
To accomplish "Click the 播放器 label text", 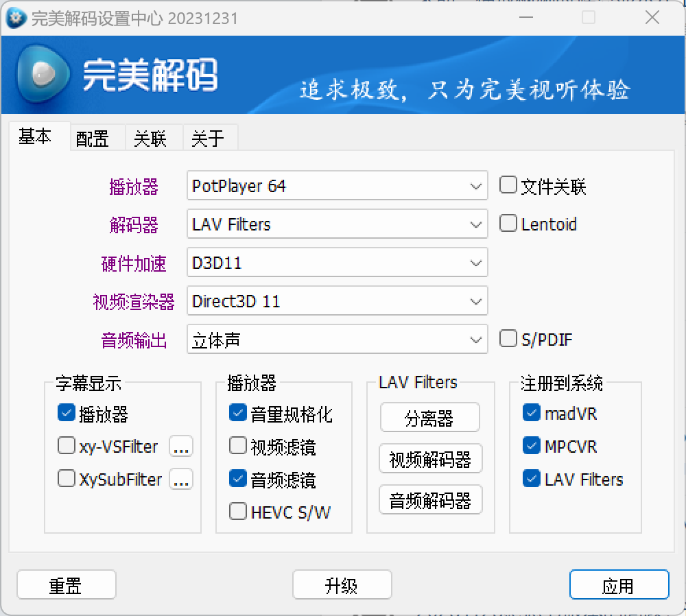I will coord(134,187).
